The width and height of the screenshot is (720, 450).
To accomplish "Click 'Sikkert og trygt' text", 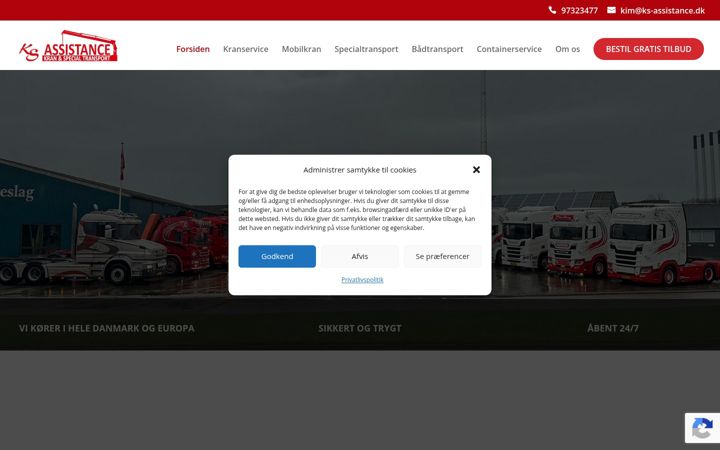I will pyautogui.click(x=360, y=328).
